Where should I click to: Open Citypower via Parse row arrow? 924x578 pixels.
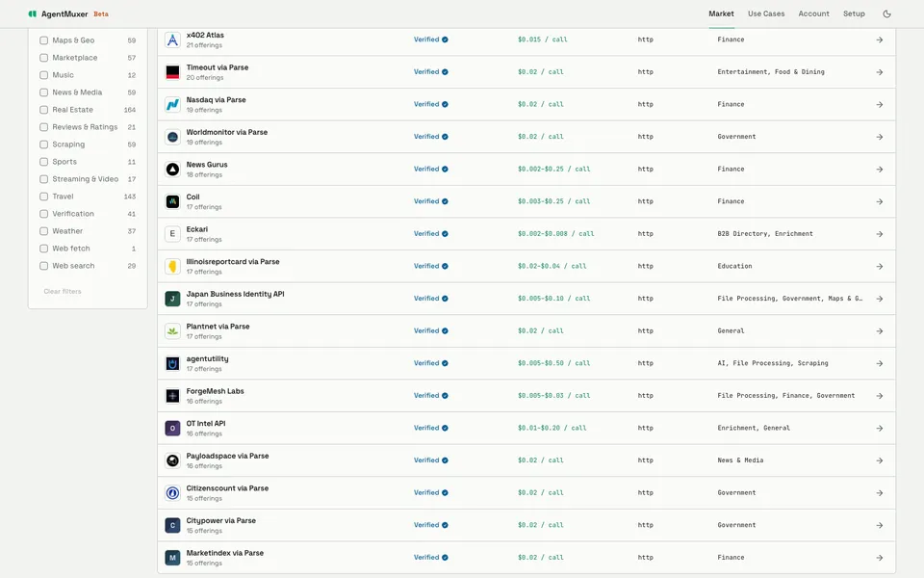[879, 525]
